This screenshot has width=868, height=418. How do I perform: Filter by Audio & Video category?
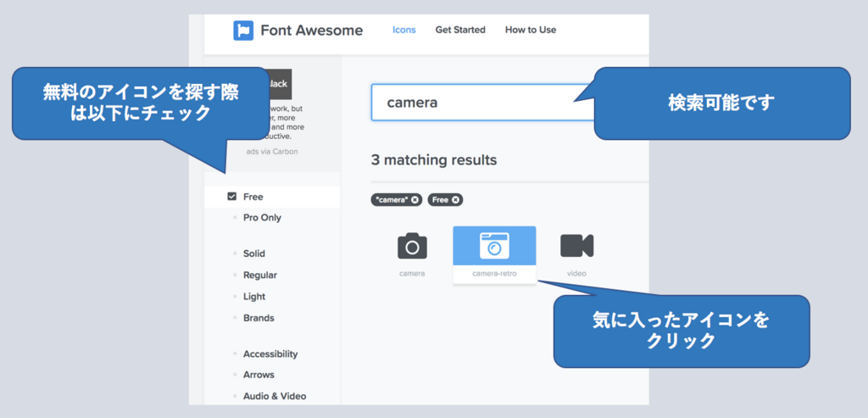(x=275, y=397)
